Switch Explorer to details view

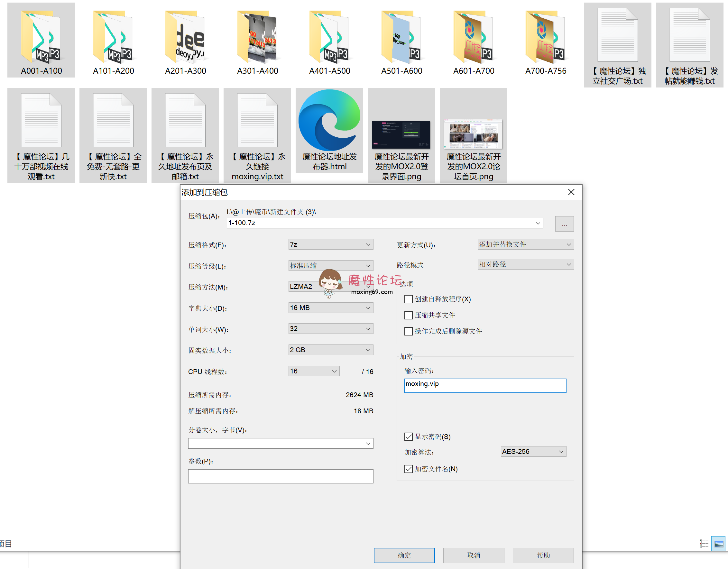(704, 544)
